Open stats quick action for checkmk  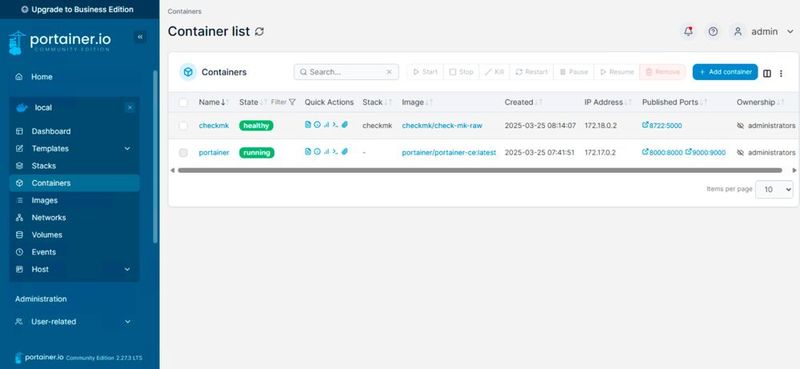(326, 125)
